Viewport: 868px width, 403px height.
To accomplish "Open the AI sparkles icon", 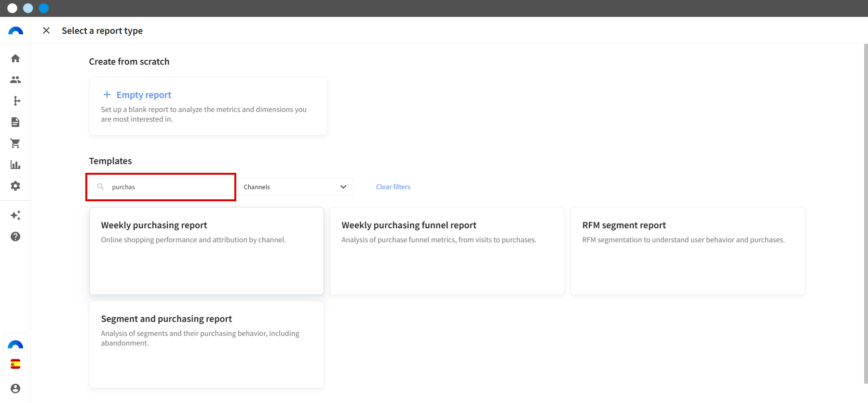I will click(x=15, y=215).
